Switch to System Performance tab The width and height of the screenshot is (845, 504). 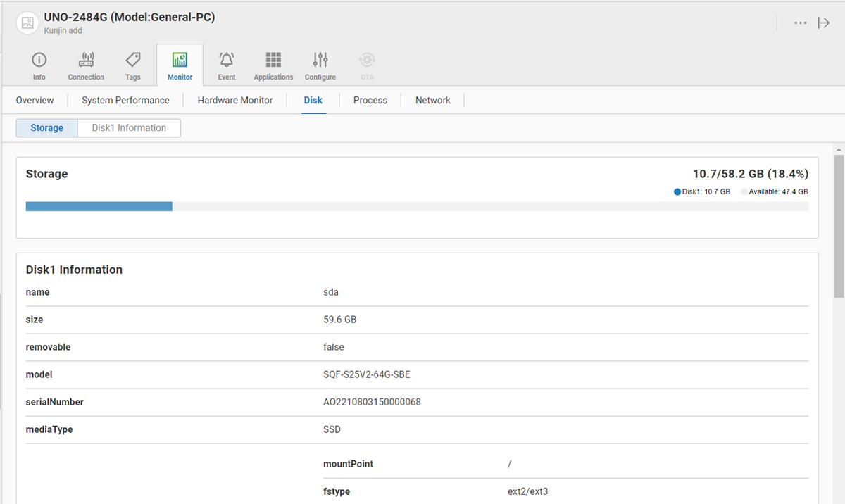[x=125, y=101]
